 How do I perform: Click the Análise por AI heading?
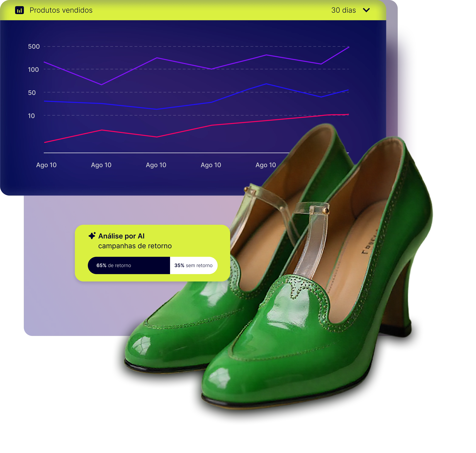click(x=121, y=236)
